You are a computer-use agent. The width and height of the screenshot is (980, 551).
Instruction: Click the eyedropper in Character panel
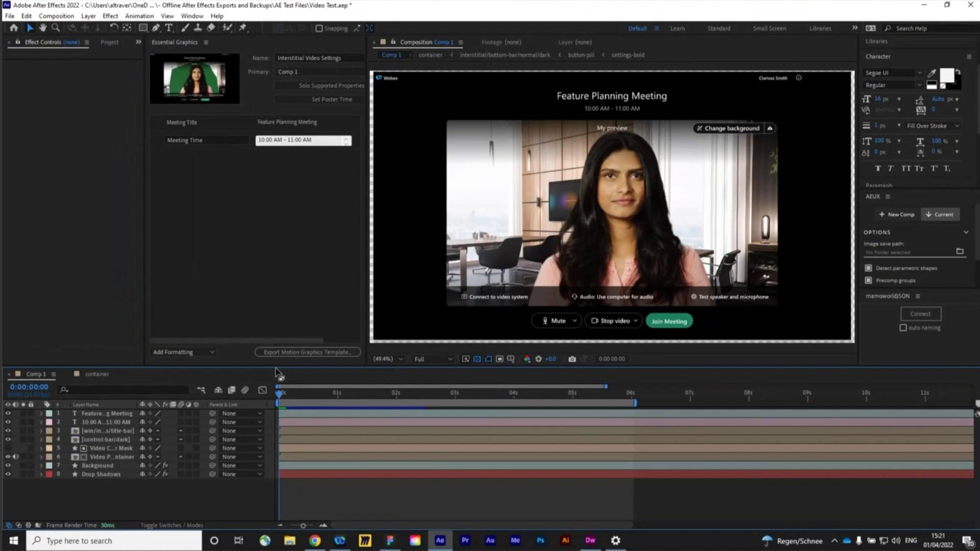coord(932,73)
